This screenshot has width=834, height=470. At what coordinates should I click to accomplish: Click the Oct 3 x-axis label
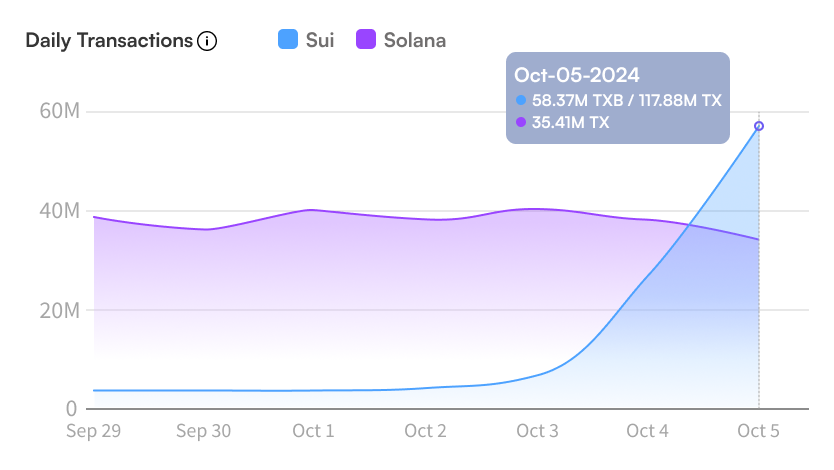coord(537,431)
